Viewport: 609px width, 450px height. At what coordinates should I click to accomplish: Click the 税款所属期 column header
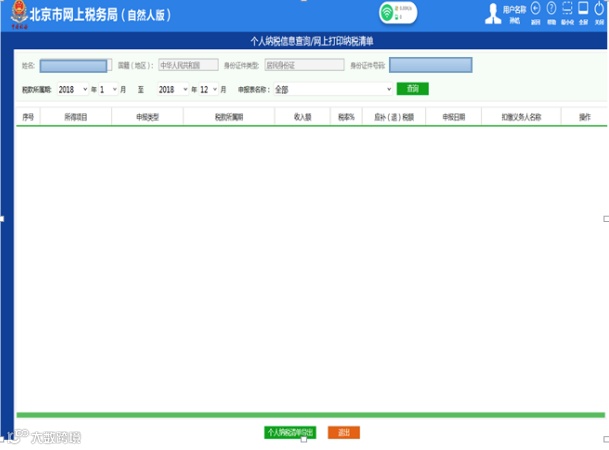229,117
